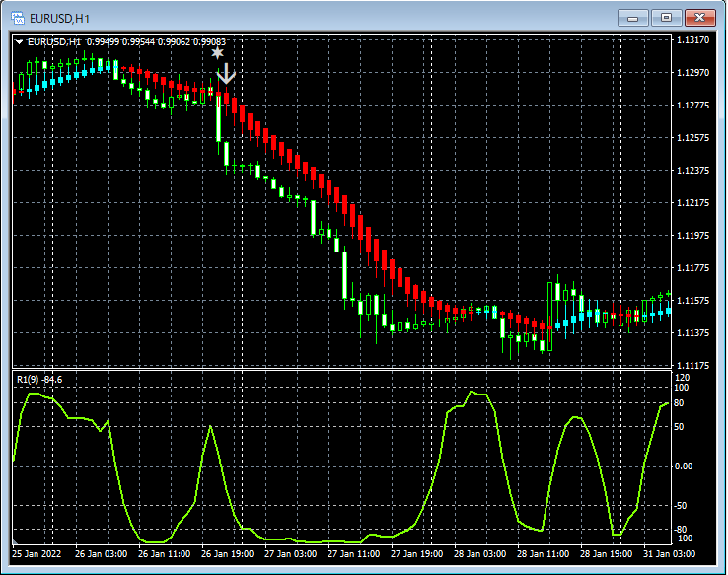Click the 27 Jan 19:00 time label
728x575 pixels.
417,554
